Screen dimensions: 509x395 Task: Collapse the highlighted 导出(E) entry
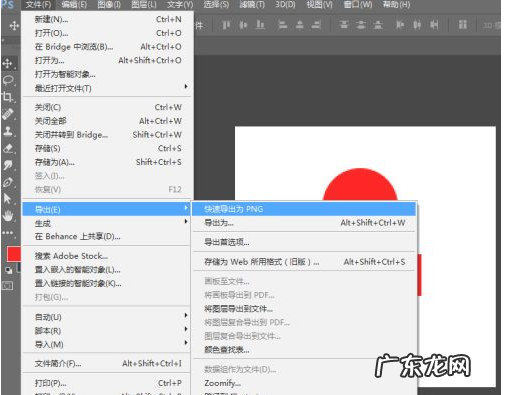pyautogui.click(x=106, y=209)
